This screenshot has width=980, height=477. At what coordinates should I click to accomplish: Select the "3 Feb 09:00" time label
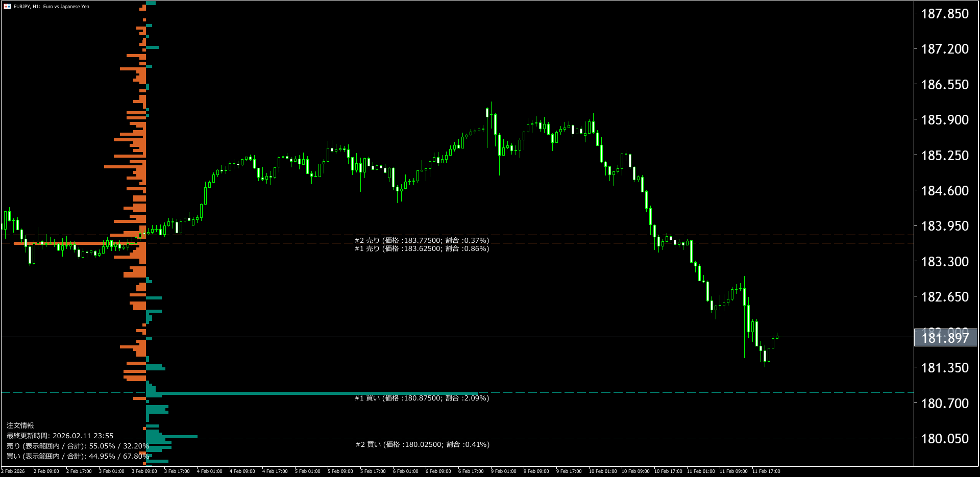point(144,471)
